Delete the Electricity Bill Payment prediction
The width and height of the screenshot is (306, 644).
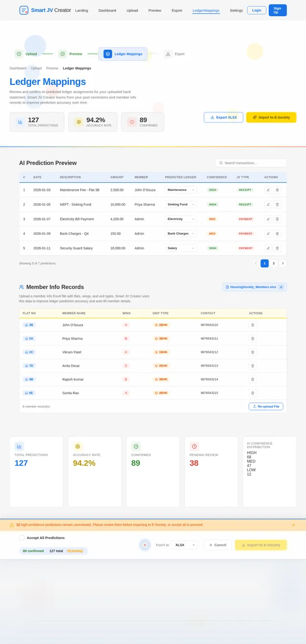[277, 219]
